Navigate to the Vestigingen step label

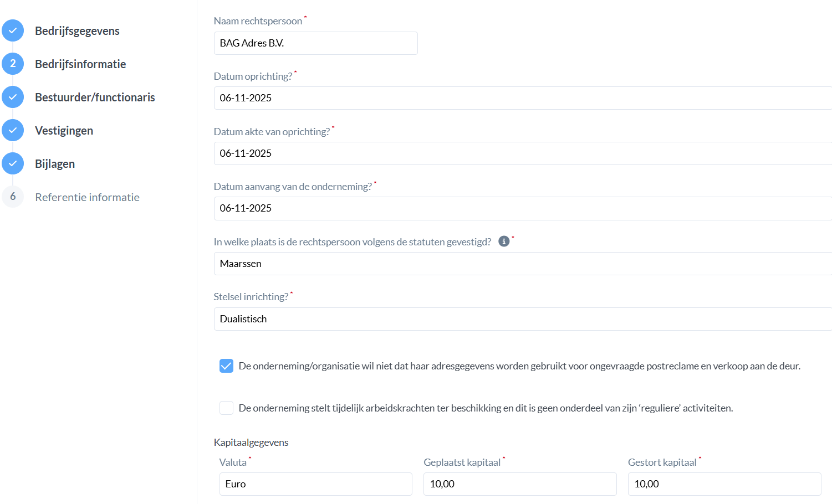pos(64,131)
